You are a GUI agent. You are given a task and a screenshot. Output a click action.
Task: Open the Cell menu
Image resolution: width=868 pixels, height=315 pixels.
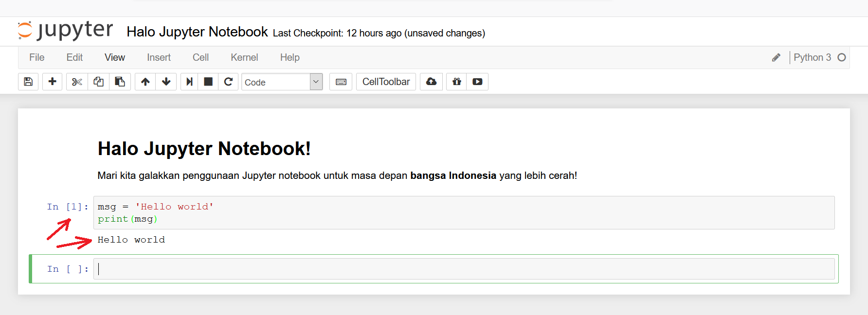pos(200,57)
